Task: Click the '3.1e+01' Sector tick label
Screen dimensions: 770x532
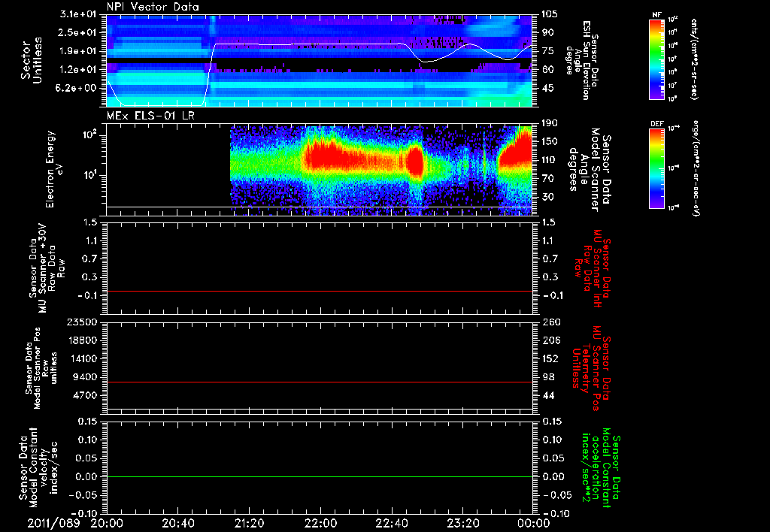Action: pos(78,14)
